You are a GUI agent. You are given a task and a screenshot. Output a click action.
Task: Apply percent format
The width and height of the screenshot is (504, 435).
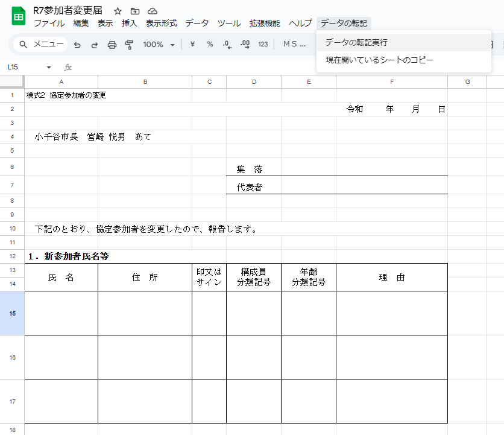[210, 44]
